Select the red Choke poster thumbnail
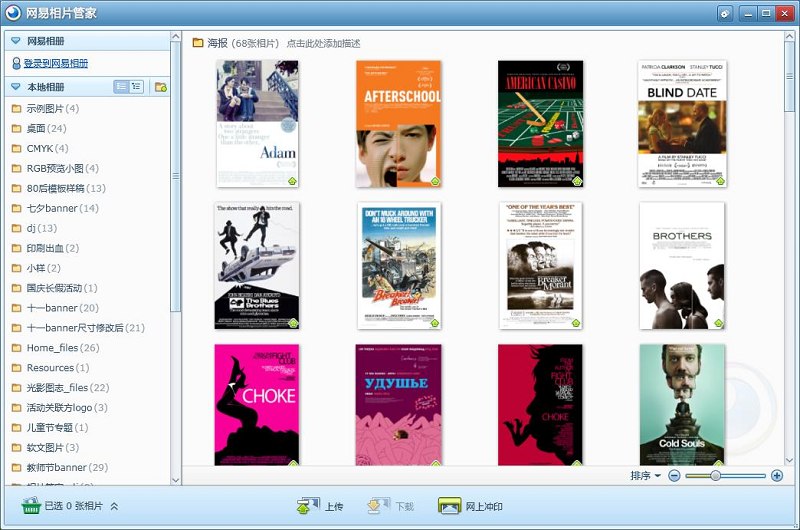Image resolution: width=800 pixels, height=530 pixels. click(x=540, y=405)
